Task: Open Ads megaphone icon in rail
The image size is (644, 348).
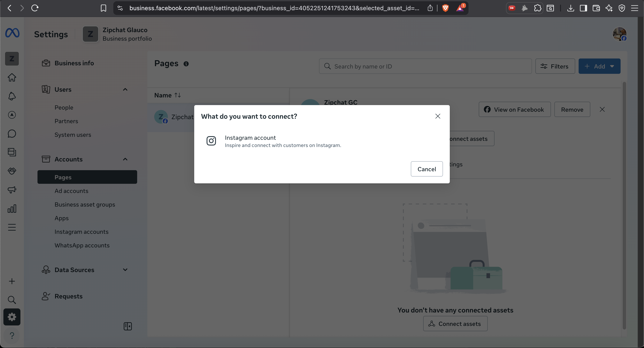Action: click(12, 190)
